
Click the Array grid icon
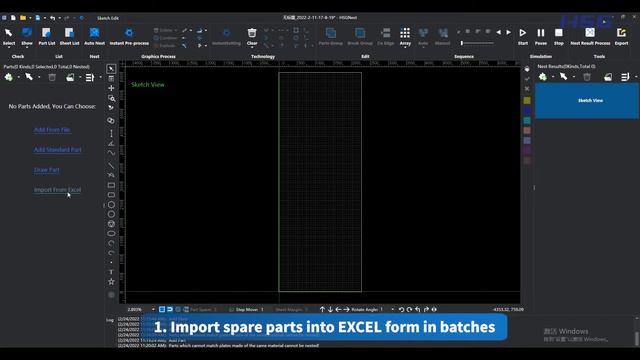405,33
